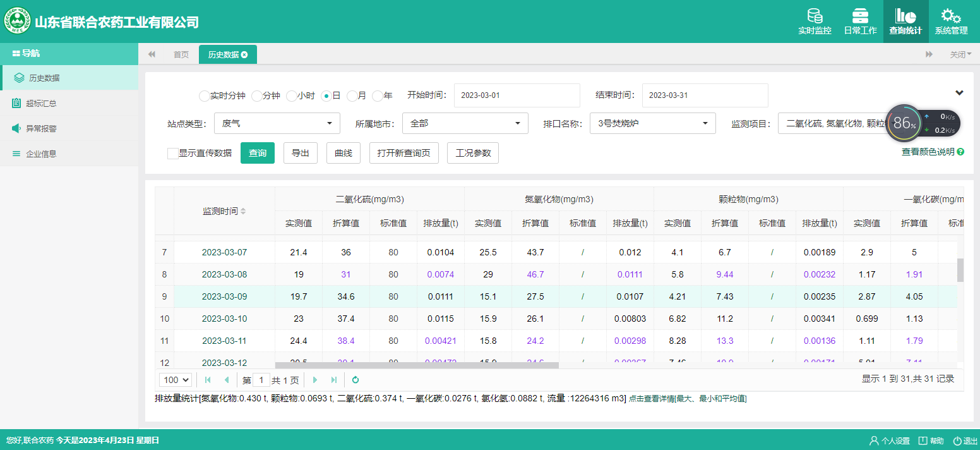Screen dimensions: 980x450
Task: Select the 日 radio button
Action: (x=326, y=96)
